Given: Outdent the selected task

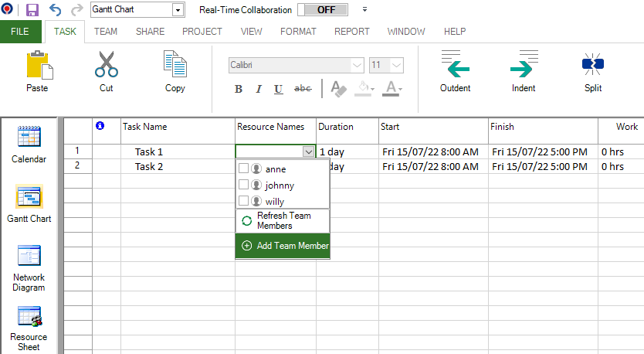Looking at the screenshot, I should tap(455, 69).
